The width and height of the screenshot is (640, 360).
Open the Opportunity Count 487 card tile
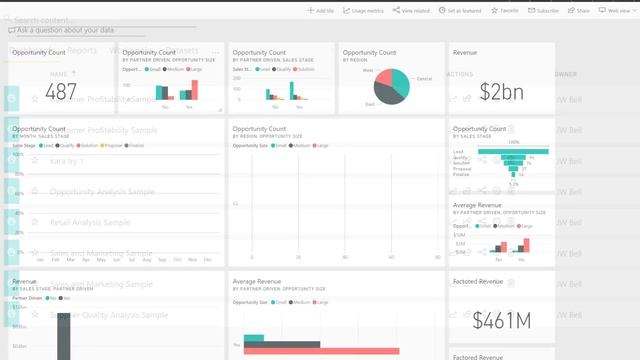click(x=61, y=78)
